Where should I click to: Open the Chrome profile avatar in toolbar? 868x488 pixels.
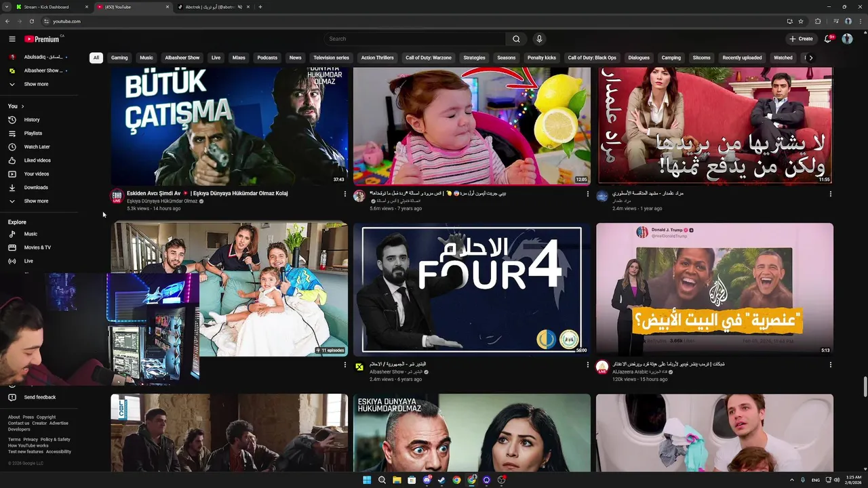click(x=848, y=21)
